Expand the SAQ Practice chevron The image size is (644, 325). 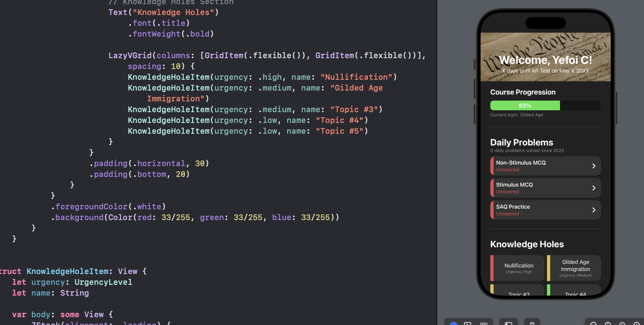[594, 210]
